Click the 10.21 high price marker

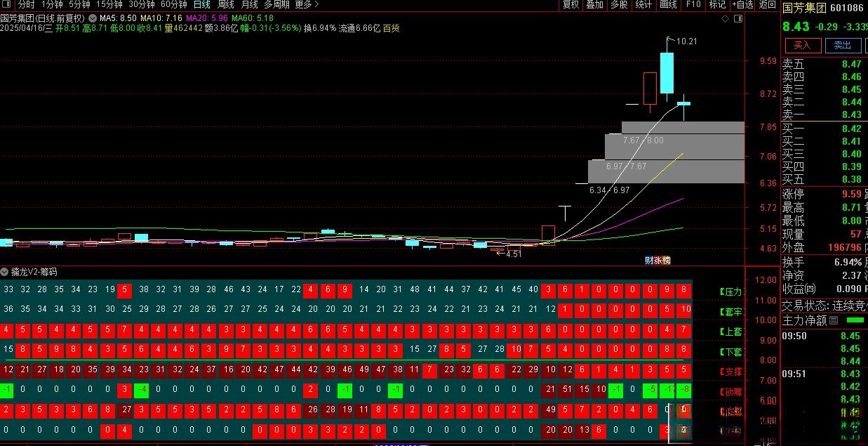[686, 41]
